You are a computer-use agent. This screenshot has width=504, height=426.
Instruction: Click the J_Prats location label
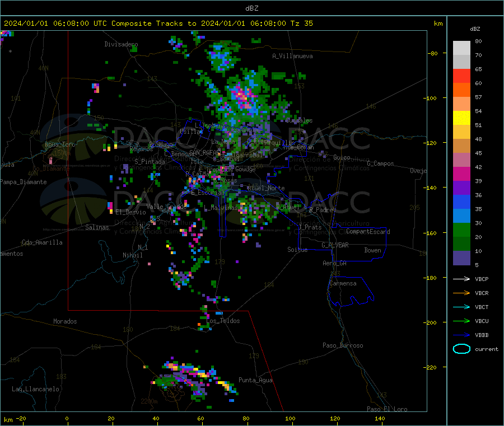point(310,227)
